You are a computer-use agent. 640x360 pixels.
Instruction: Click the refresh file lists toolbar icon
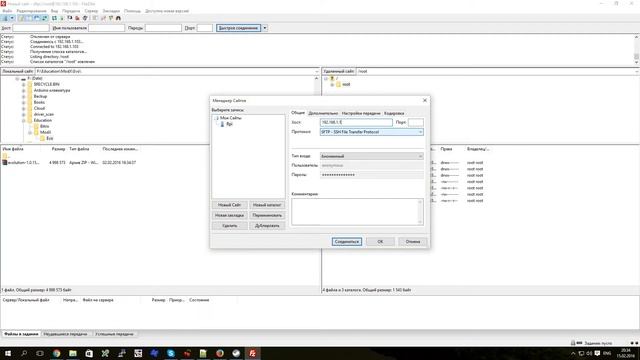(54, 18)
